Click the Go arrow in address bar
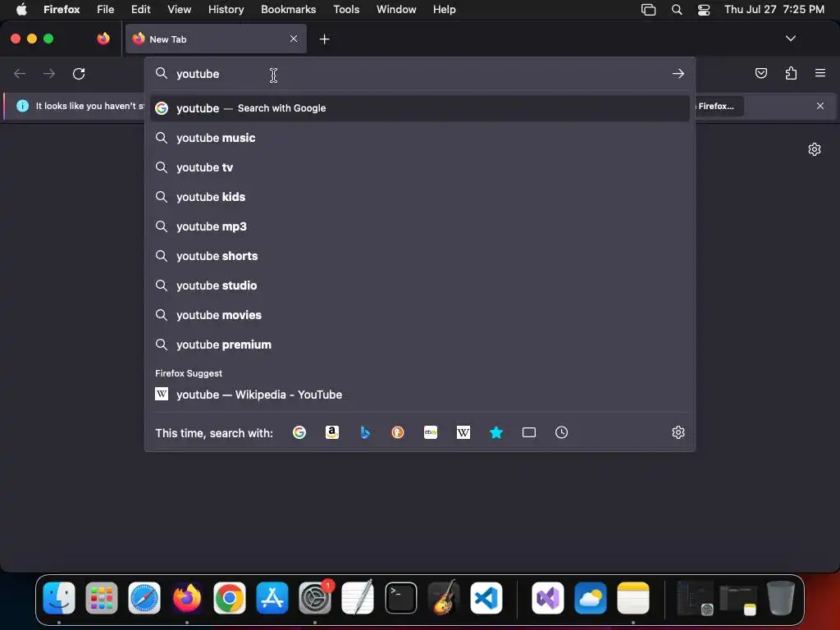The image size is (840, 630). coord(678,73)
